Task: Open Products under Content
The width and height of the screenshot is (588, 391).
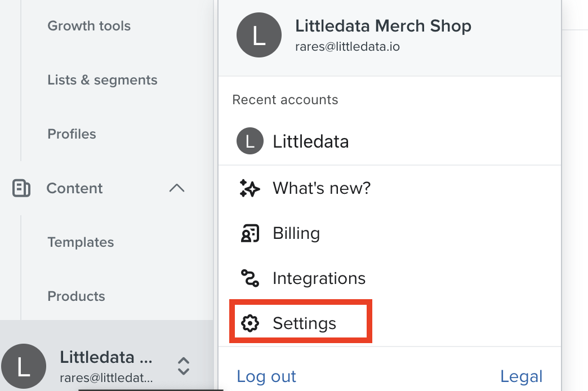Action: pyautogui.click(x=76, y=296)
